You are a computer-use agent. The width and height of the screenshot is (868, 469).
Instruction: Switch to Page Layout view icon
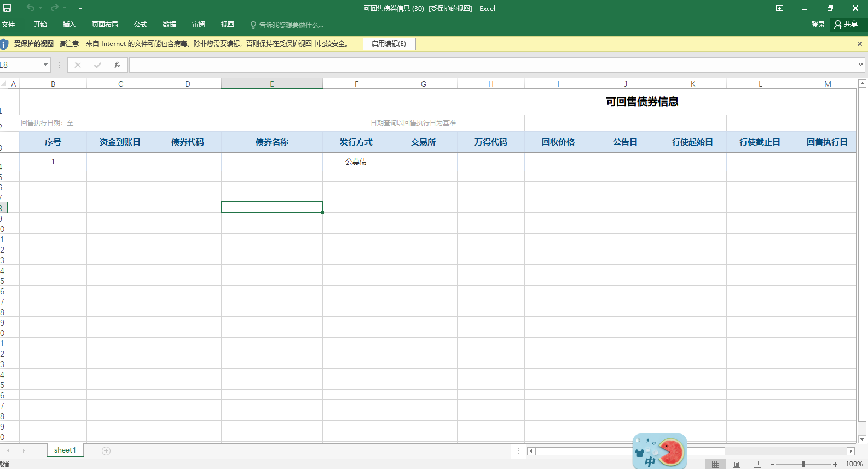[x=737, y=464]
